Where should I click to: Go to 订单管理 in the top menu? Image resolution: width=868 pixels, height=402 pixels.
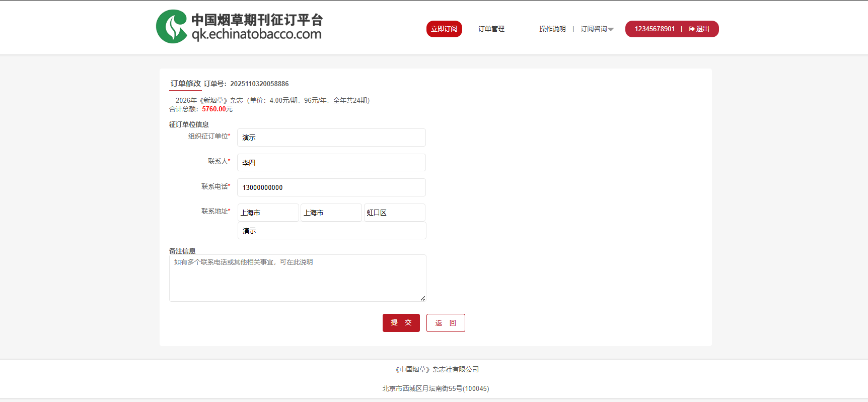491,29
